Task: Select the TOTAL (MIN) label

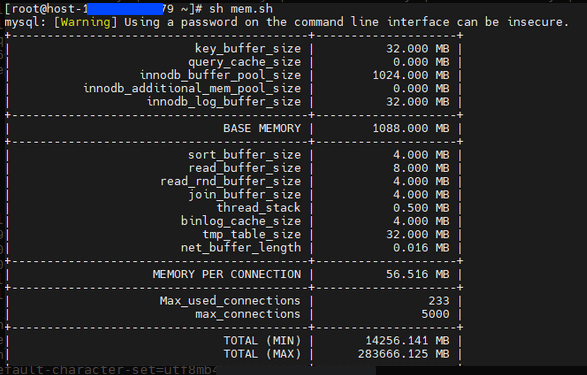Action: (x=262, y=341)
